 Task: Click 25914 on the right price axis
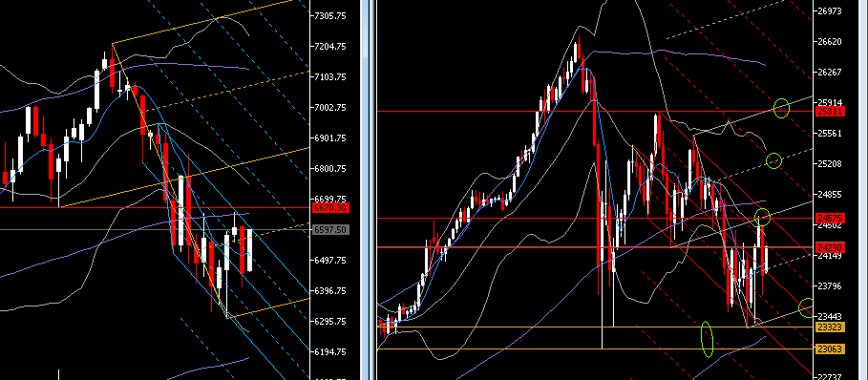coord(829,103)
